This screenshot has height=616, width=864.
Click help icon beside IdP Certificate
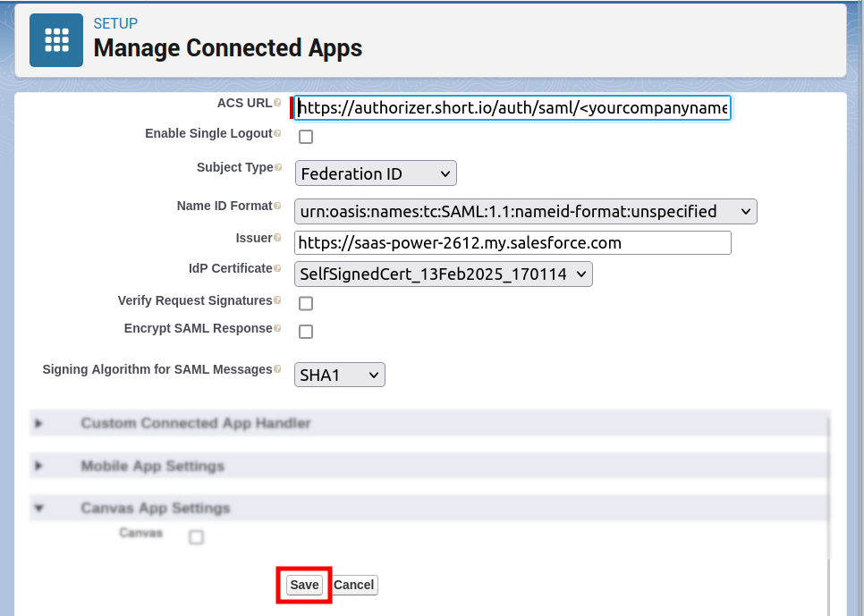pyautogui.click(x=277, y=269)
